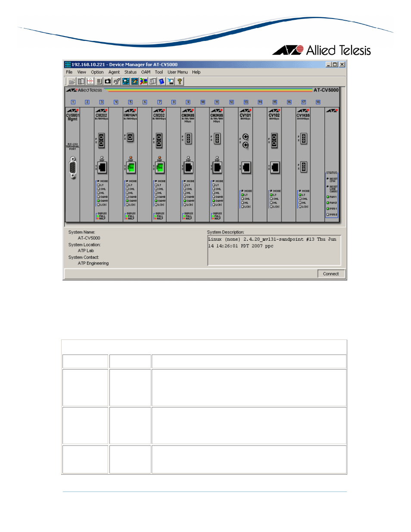411x532 pixels.
Task: Select slot number 18 indicator
Action: pyautogui.click(x=318, y=102)
